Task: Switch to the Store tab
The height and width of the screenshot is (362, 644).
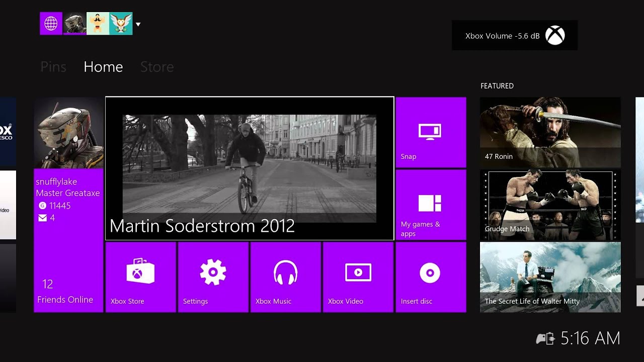Action: tap(157, 67)
